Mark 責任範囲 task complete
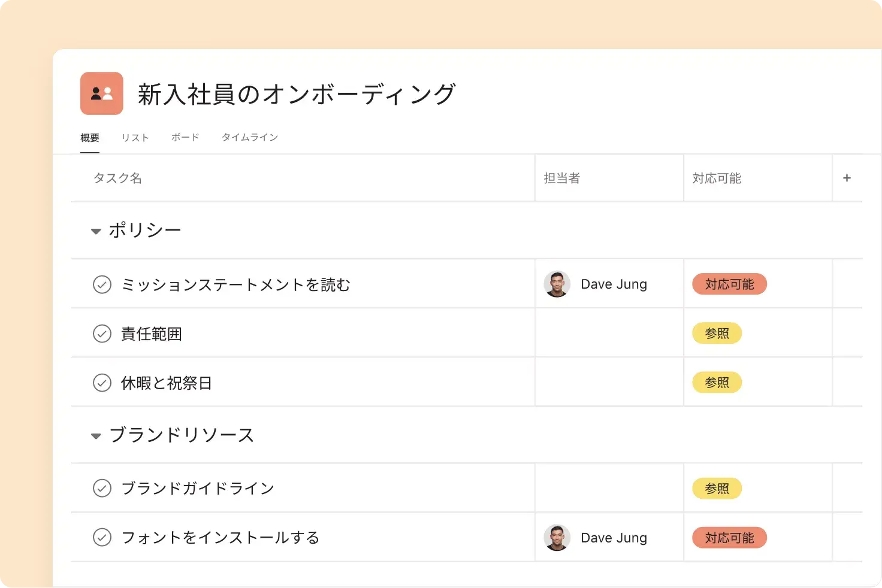 coord(102,334)
